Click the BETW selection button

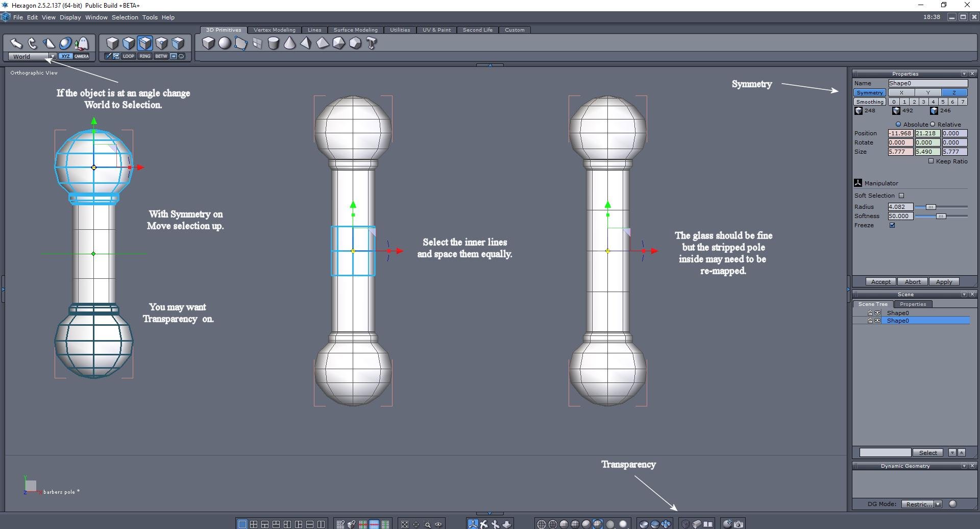click(161, 56)
